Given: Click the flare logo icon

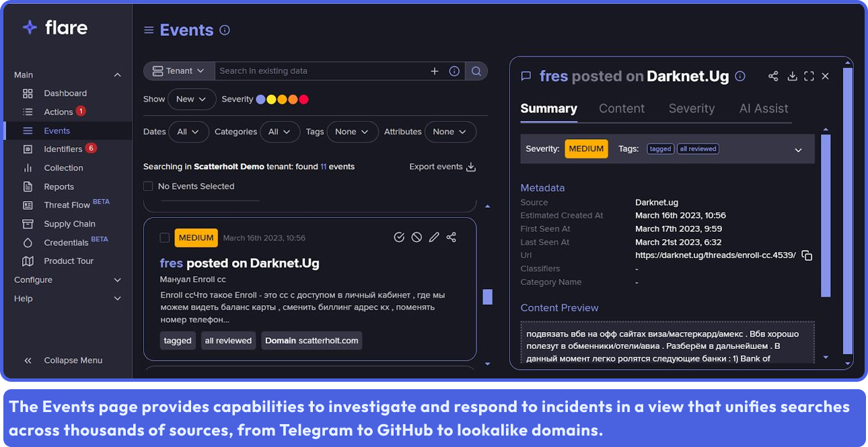Looking at the screenshot, I should (x=30, y=27).
